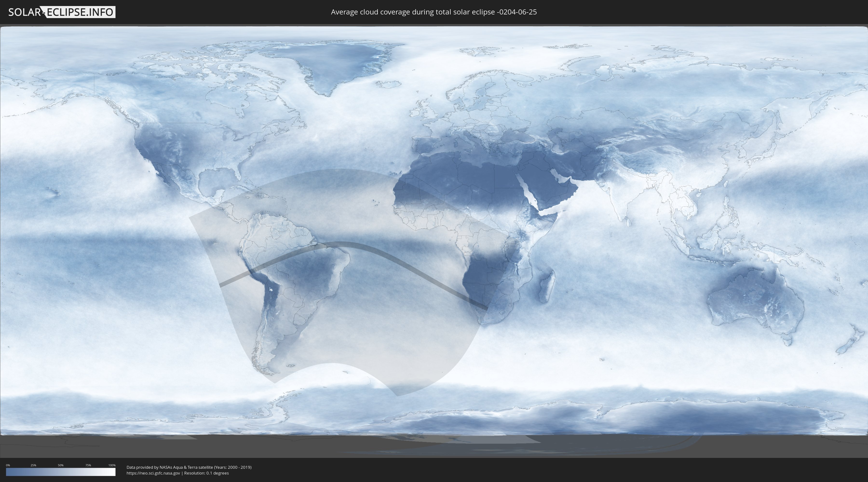The height and width of the screenshot is (482, 868).
Task: Click the neo.sci.gsfc.nasa.gov URL text
Action: pyautogui.click(x=153, y=473)
